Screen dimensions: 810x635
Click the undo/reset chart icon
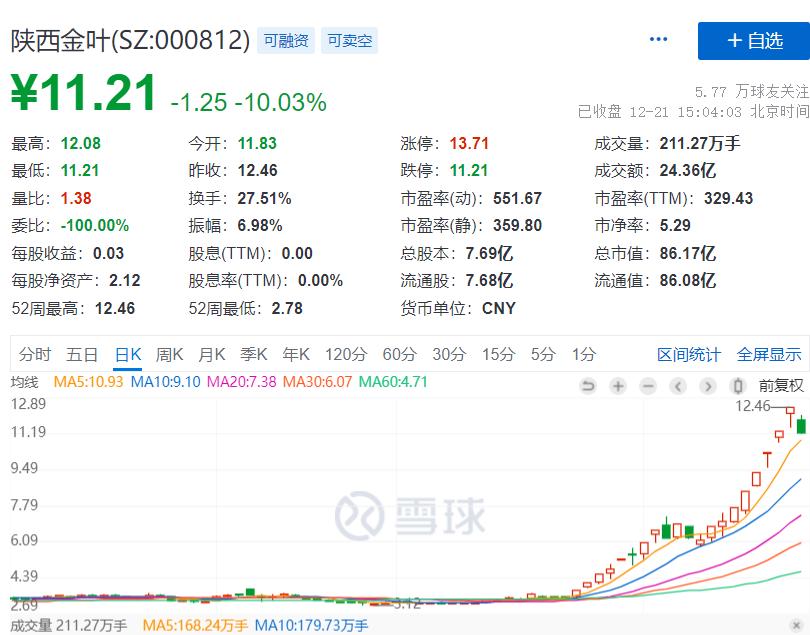[588, 386]
